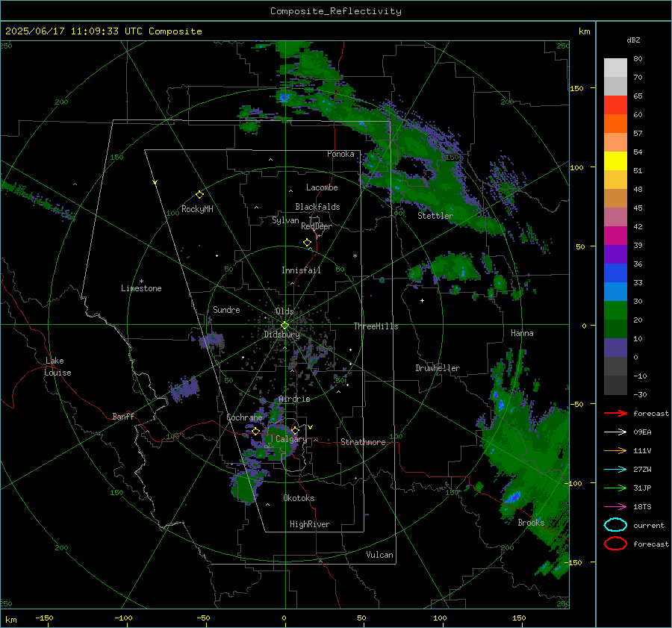
Task: Click the 2025/06/17 11:09:33 UTC timestamp
Action: (103, 31)
